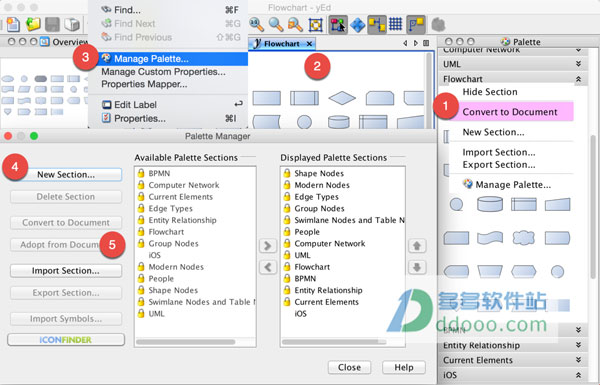Image resolution: width=600 pixels, height=385 pixels.
Task: Select the Flowchart document tab
Action: (x=282, y=44)
